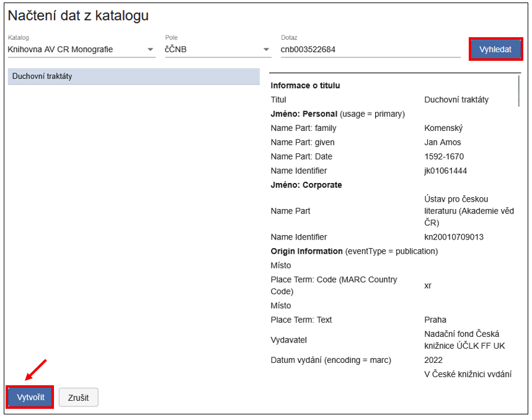The width and height of the screenshot is (532, 420).
Task: Click Vytvořit to create the record
Action: click(x=29, y=397)
